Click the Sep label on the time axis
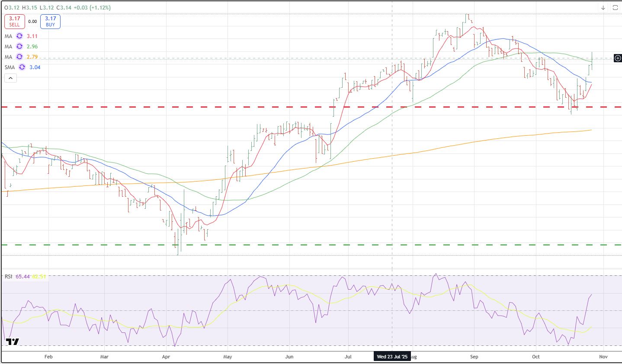 [474, 357]
